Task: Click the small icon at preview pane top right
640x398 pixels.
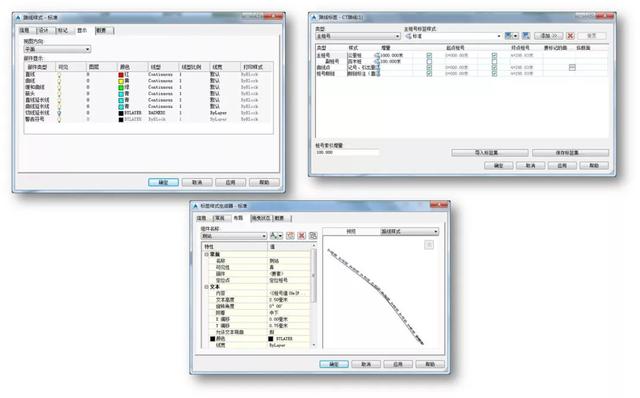Action: 429,245
